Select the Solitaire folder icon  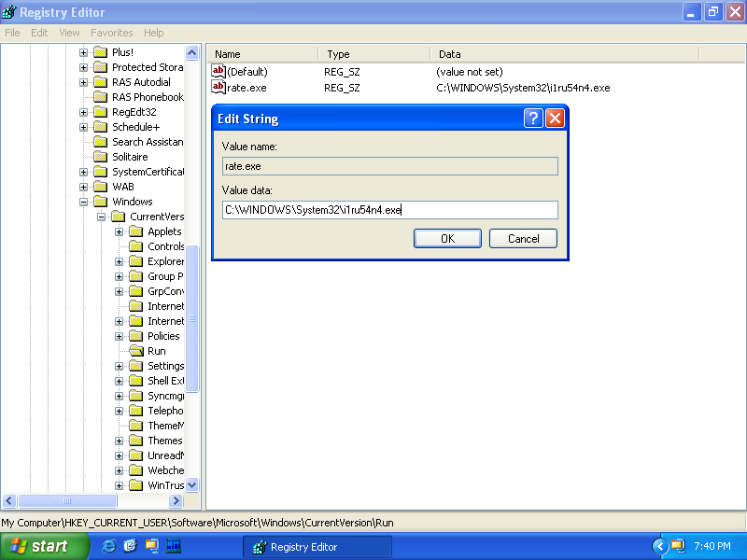tap(101, 157)
